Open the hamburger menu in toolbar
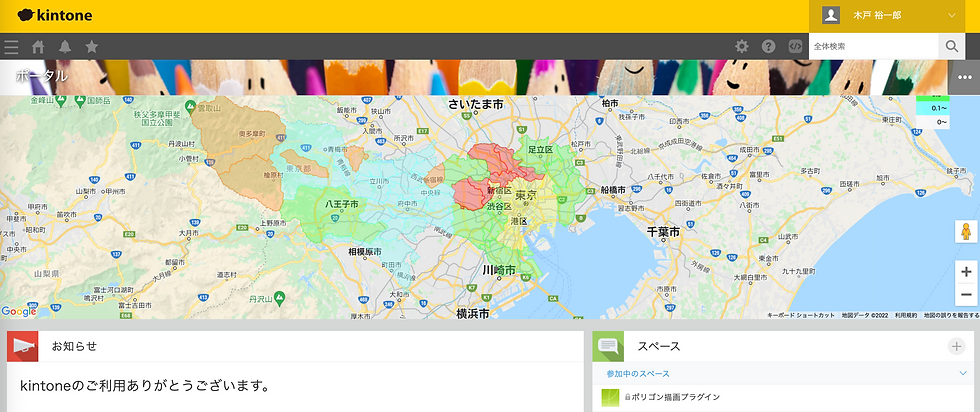This screenshot has height=412, width=980. click(11, 47)
